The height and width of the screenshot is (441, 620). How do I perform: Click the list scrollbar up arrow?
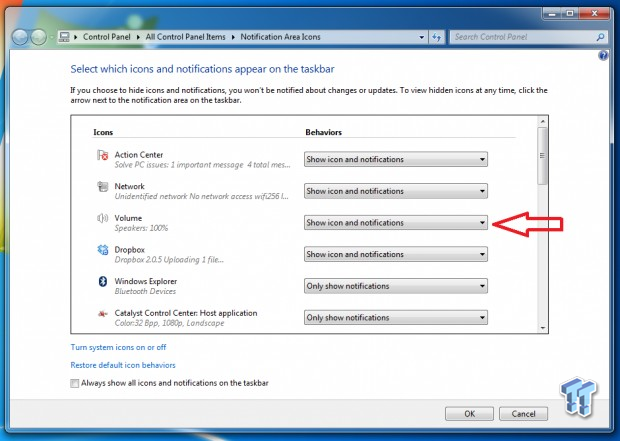click(542, 121)
